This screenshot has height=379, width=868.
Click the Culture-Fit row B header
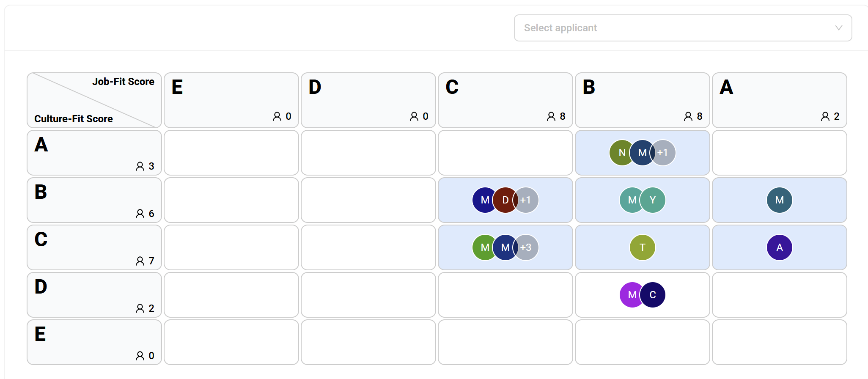(x=94, y=200)
